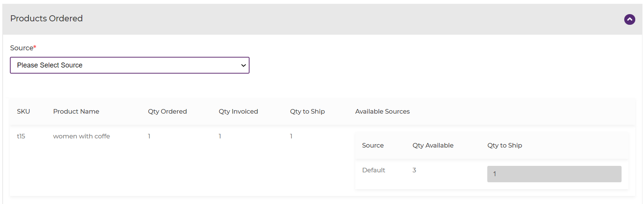Click the Qty Ordered column header
This screenshot has height=204, width=644.
click(x=167, y=111)
